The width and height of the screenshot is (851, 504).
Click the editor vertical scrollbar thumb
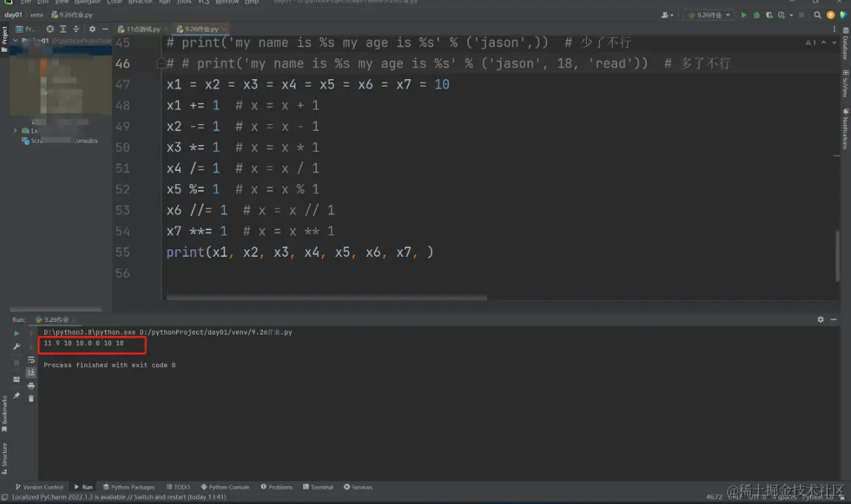(837, 256)
